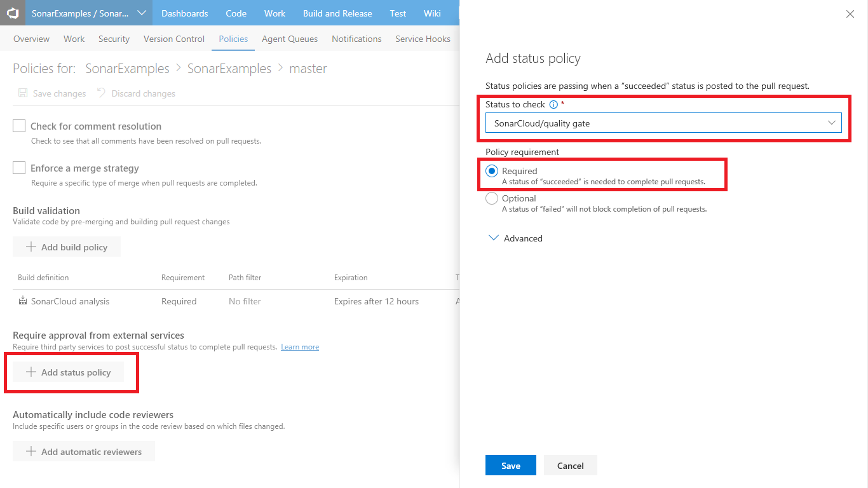Click the Azure DevOps logo icon
The width and height of the screenshot is (868, 488).
click(x=13, y=13)
